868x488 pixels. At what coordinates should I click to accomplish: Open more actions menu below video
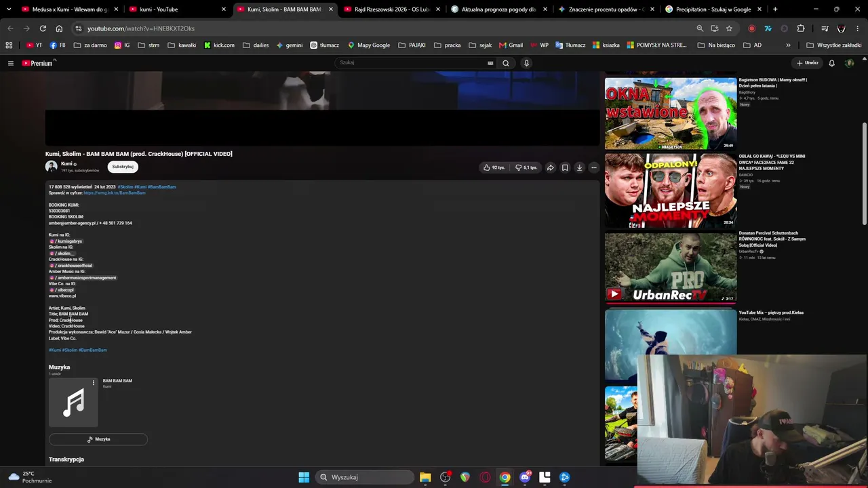point(594,167)
